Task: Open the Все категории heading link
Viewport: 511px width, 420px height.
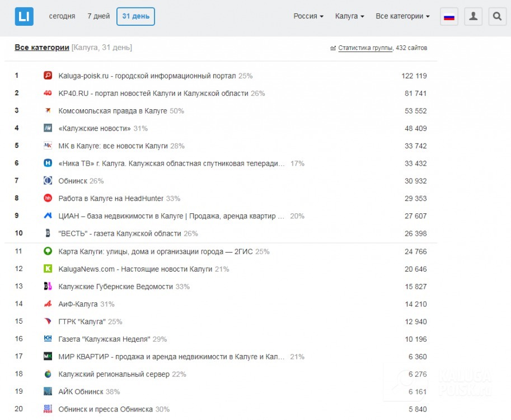Action: point(42,48)
